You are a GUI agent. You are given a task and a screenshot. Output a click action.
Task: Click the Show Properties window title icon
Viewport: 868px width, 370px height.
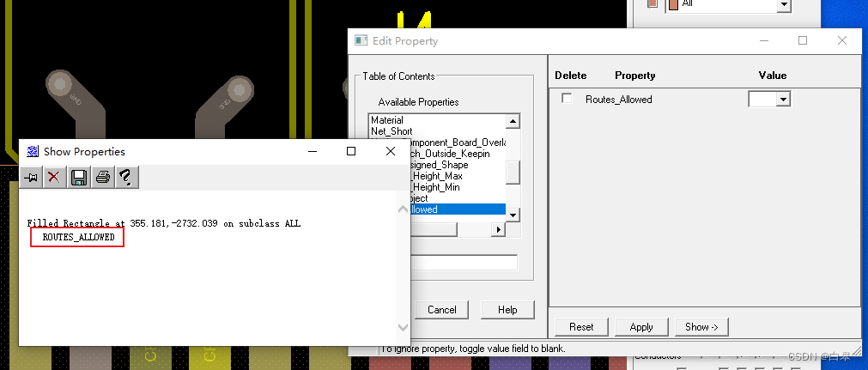pyautogui.click(x=33, y=151)
